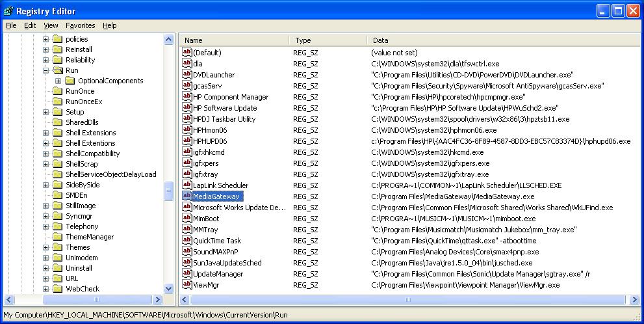Select the HPHmon06 string icon
The width and height of the screenshot is (644, 324).
[187, 130]
